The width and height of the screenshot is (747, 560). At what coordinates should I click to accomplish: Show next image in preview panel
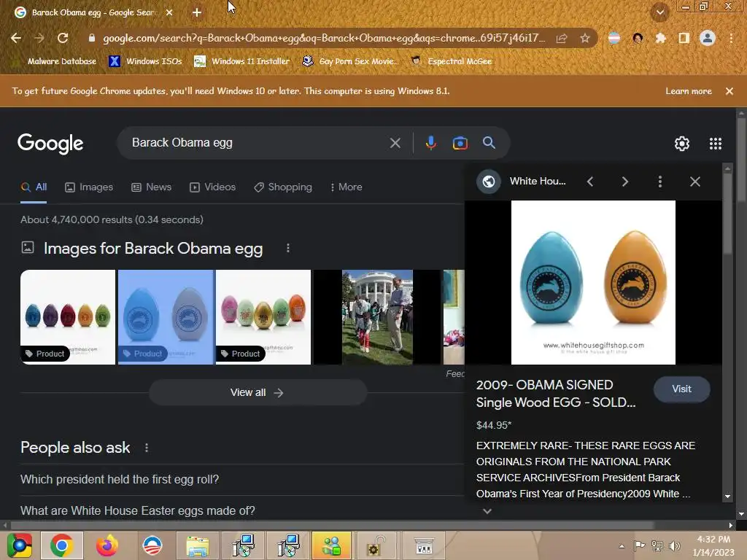tap(624, 182)
